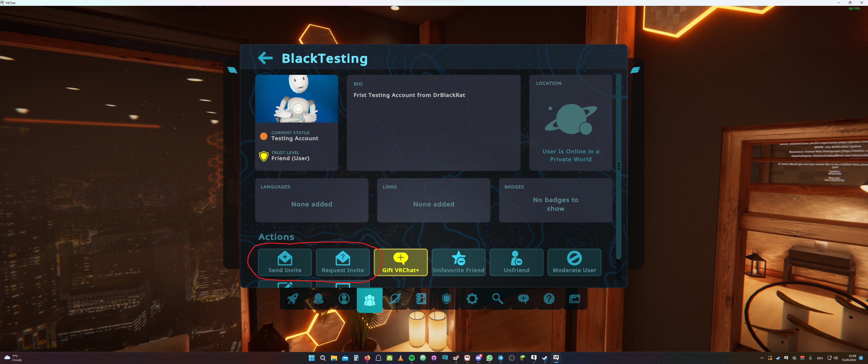This screenshot has height=364, width=868.
Task: Click the Request Invite button
Action: coord(343,262)
